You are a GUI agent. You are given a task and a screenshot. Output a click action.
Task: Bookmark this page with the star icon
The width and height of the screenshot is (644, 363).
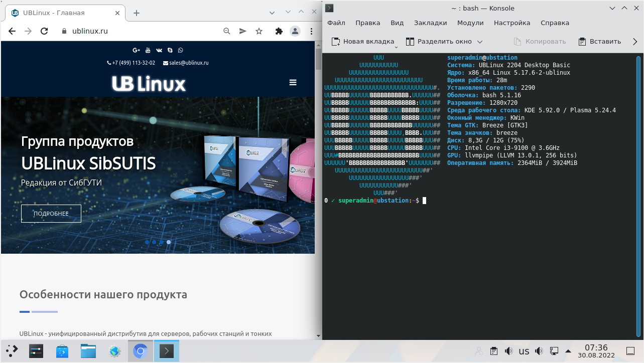pos(259,31)
